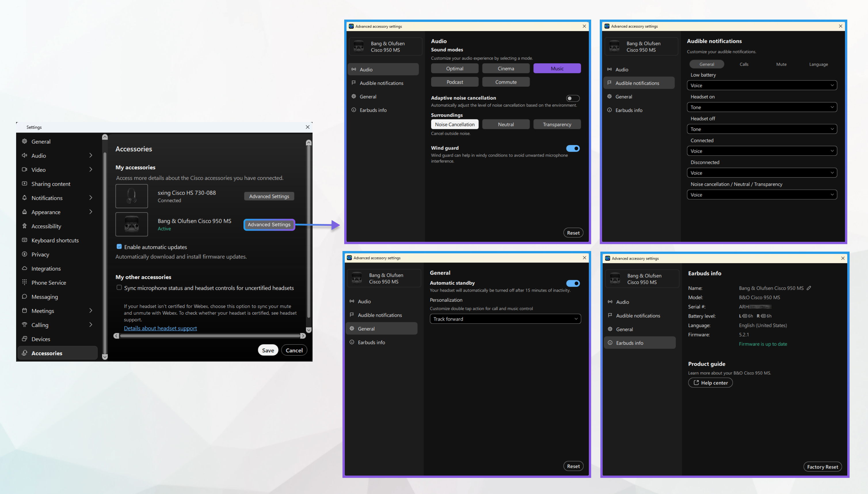Open the Low battery dropdown
This screenshot has width=868, height=494.
click(x=762, y=85)
